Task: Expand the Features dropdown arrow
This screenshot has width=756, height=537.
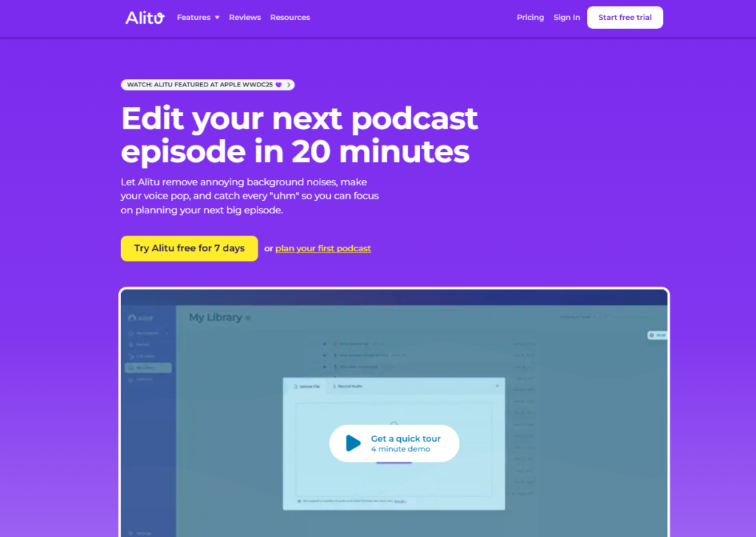Action: click(x=217, y=18)
